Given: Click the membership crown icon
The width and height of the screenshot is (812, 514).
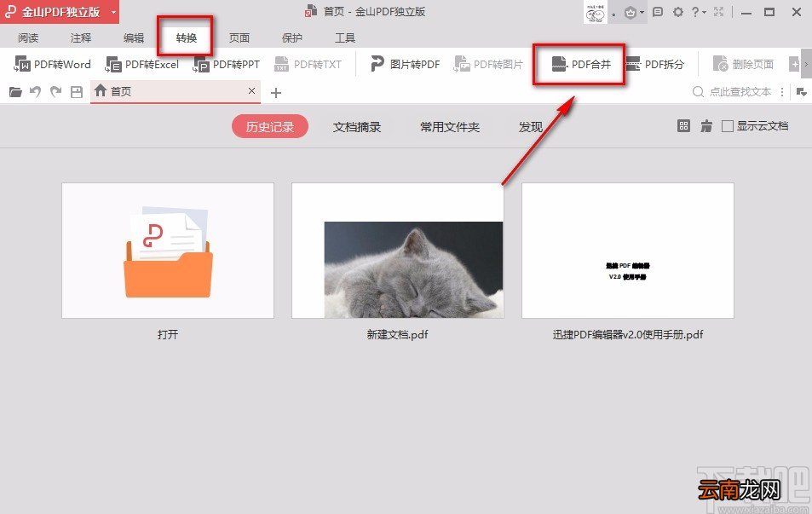Looking at the screenshot, I should (x=631, y=13).
